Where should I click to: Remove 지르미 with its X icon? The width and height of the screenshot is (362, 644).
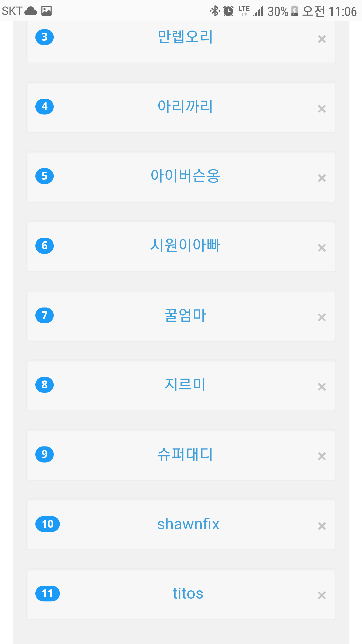pos(322,387)
